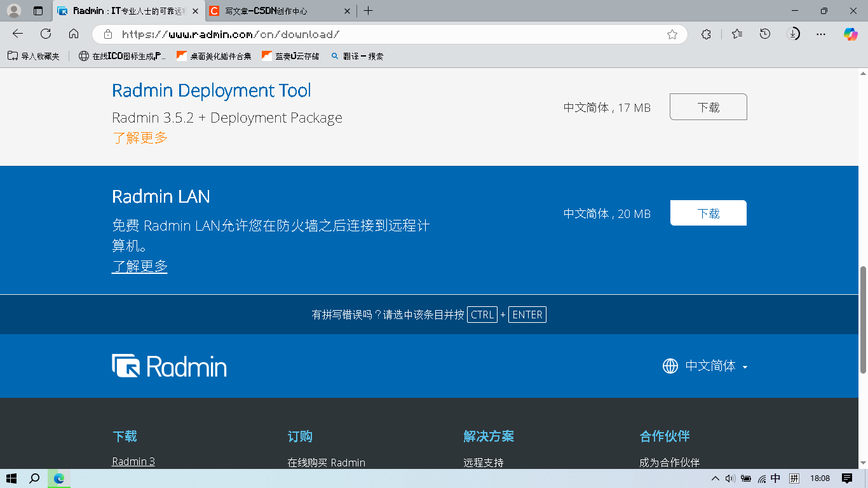Click the globe language icon
Screen dimensions: 868x488
point(670,366)
